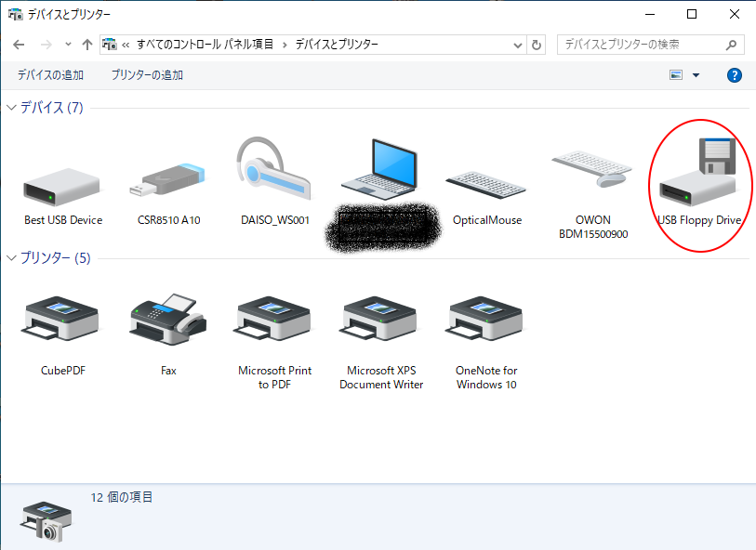The image size is (756, 550).
Task: Click the CSR8510 A10 label
Action: [168, 220]
